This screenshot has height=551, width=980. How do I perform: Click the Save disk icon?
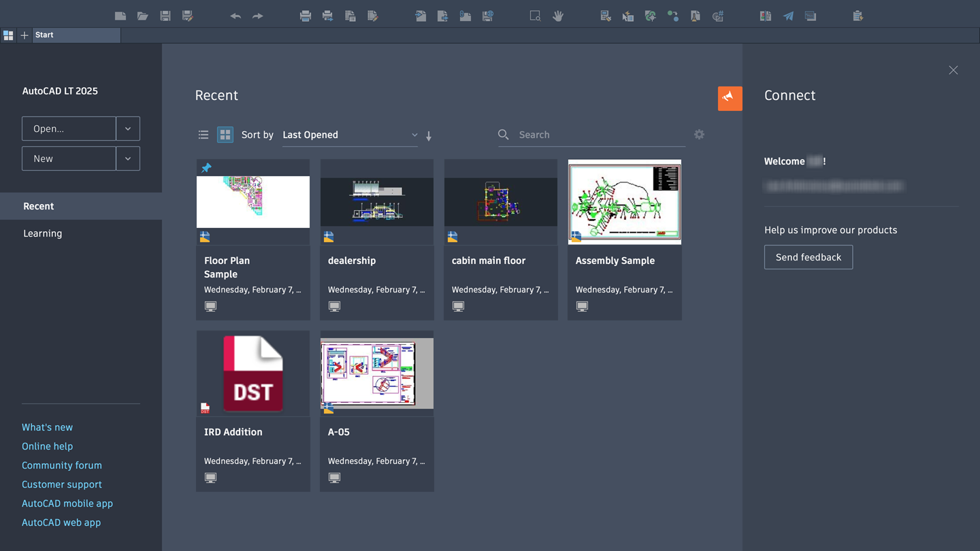165,16
